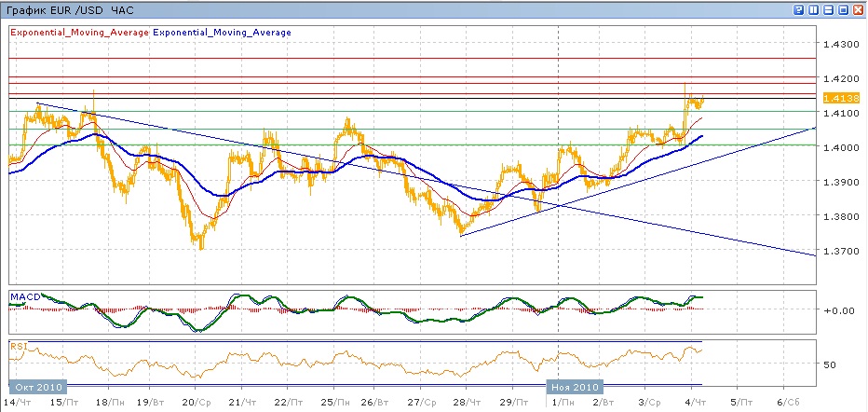Click the help question mark icon
The width and height of the screenshot is (868, 412).
pyautogui.click(x=798, y=10)
